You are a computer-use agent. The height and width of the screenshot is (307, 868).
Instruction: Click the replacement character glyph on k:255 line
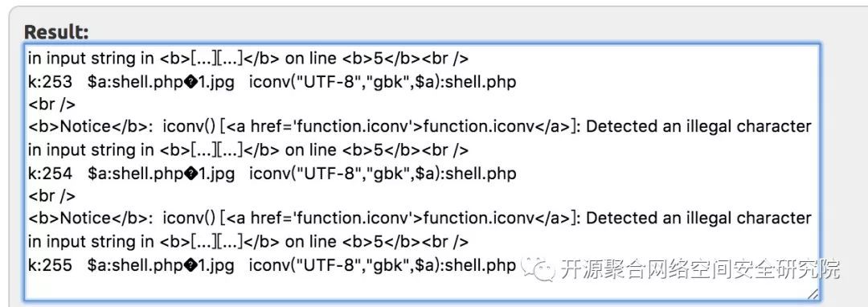click(x=190, y=265)
